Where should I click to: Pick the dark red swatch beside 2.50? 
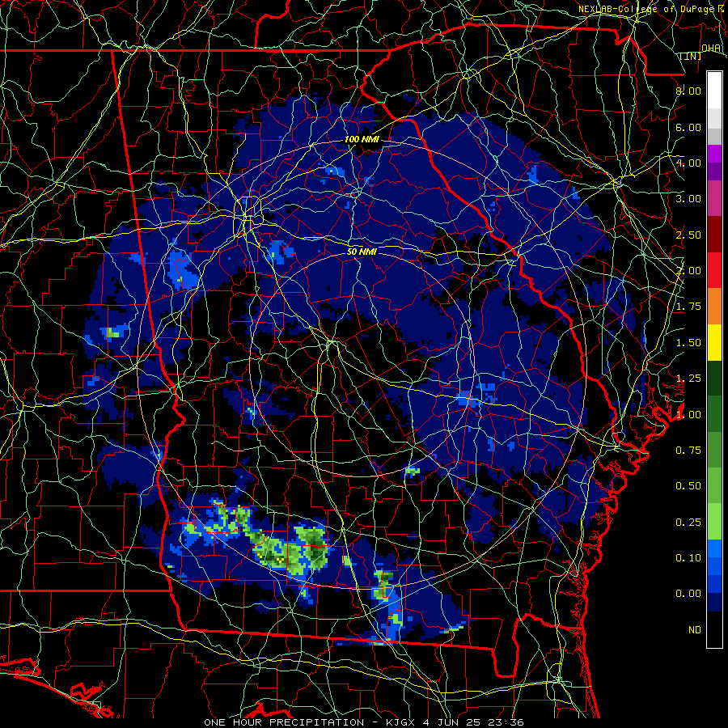click(714, 235)
